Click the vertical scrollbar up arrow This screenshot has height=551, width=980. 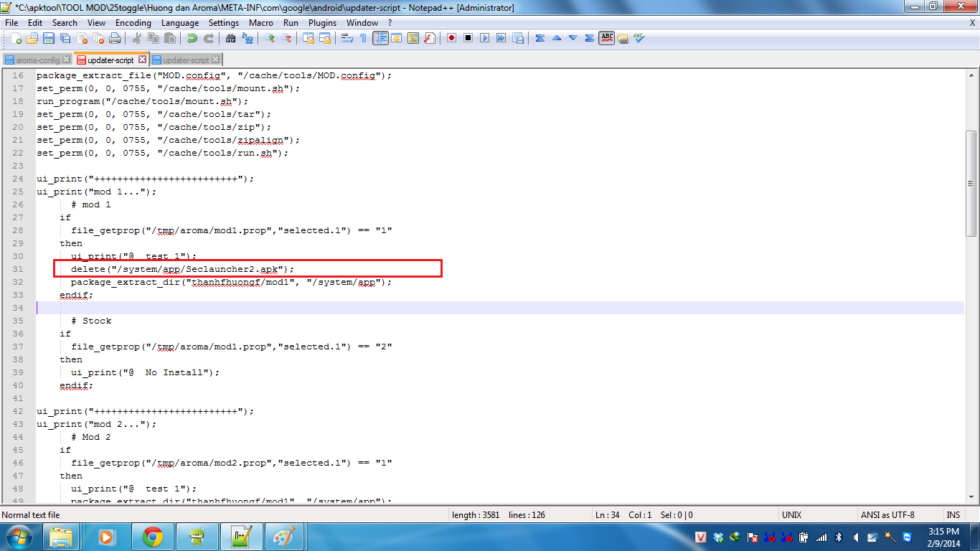coord(971,74)
